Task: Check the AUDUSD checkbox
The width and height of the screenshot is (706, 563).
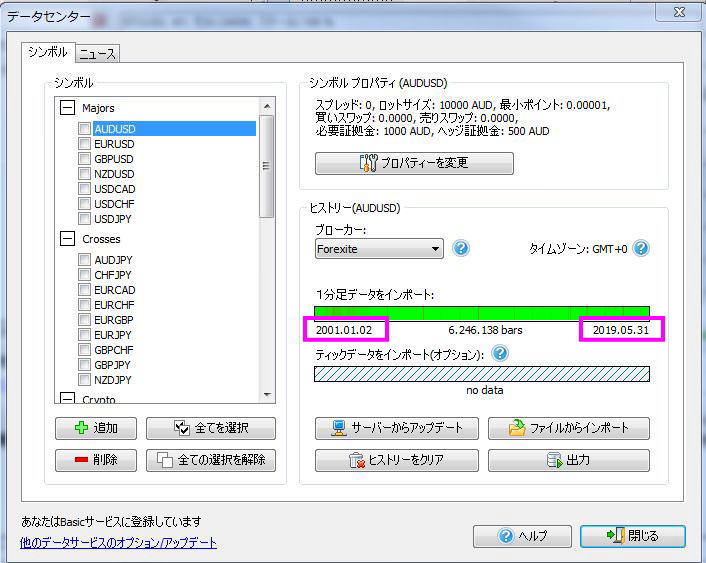Action: coord(84,128)
